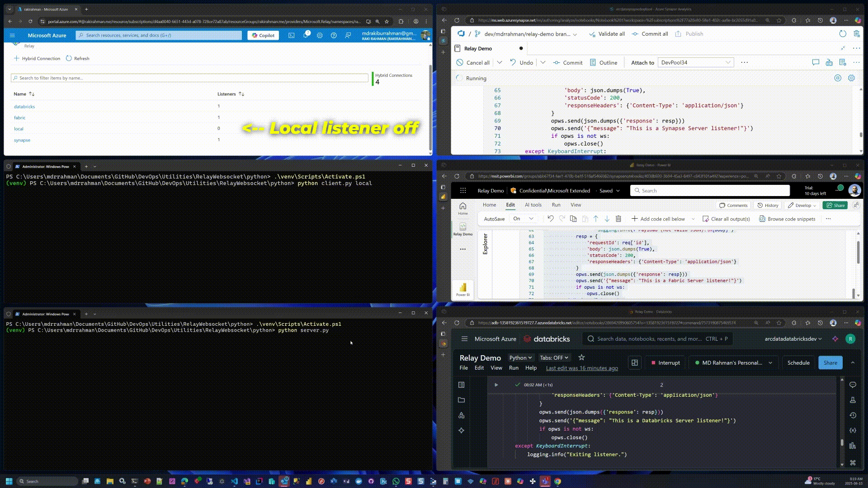The height and width of the screenshot is (488, 868).
Task: Open last edit history link in Databricks
Action: click(582, 368)
